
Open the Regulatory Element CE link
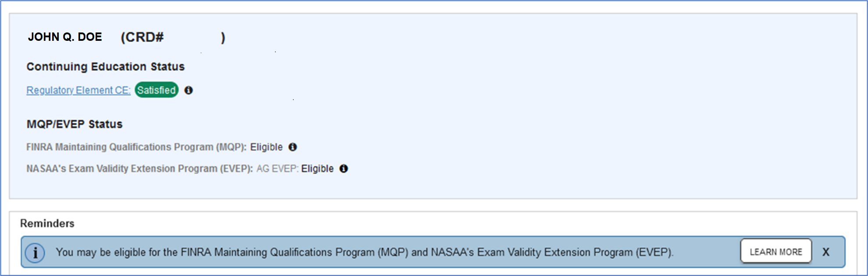(78, 90)
